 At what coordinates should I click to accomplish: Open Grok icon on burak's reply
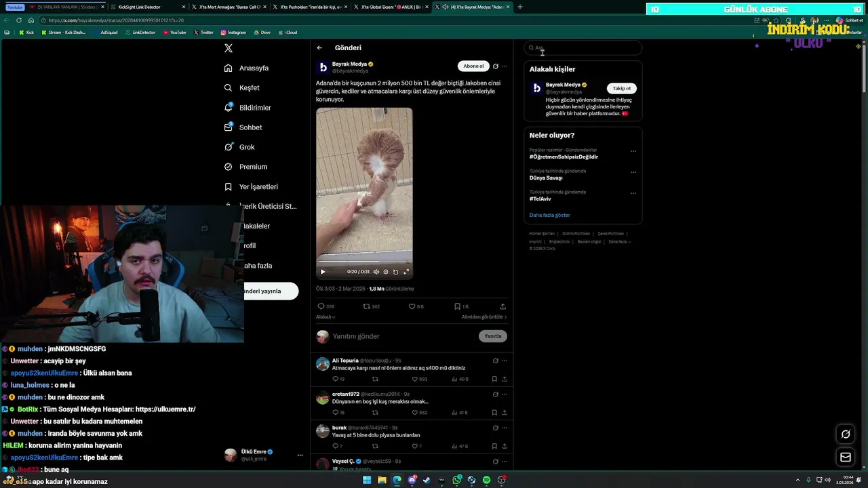(x=496, y=428)
